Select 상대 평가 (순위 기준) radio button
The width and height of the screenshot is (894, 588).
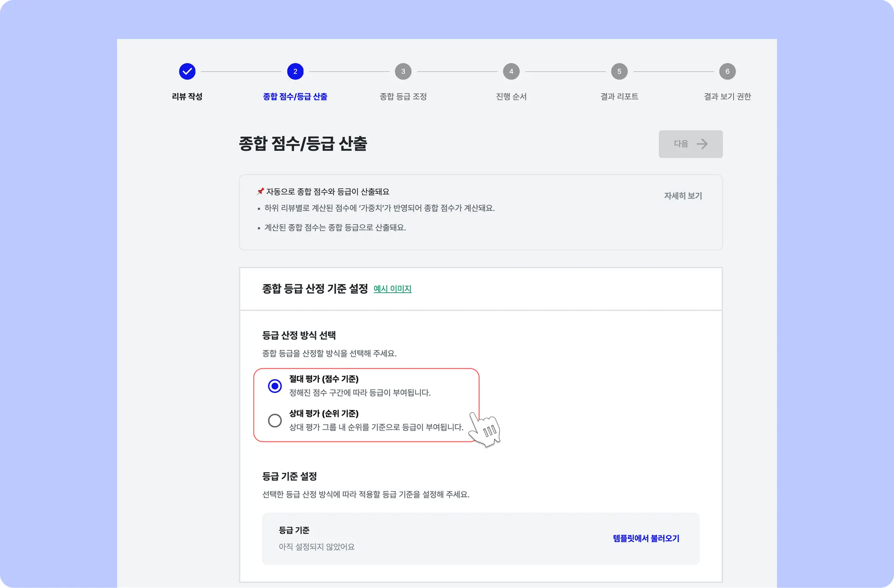(x=275, y=420)
